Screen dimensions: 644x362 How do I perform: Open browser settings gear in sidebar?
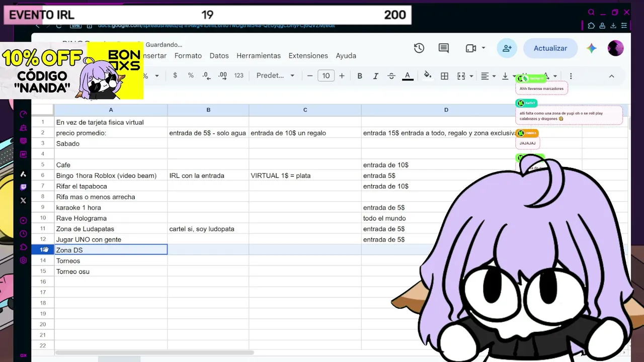pyautogui.click(x=23, y=260)
